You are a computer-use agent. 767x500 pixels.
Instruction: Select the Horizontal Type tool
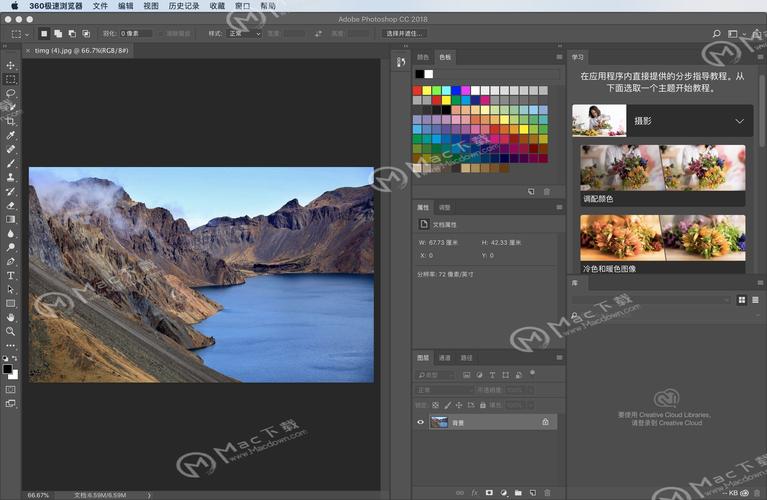(x=11, y=275)
